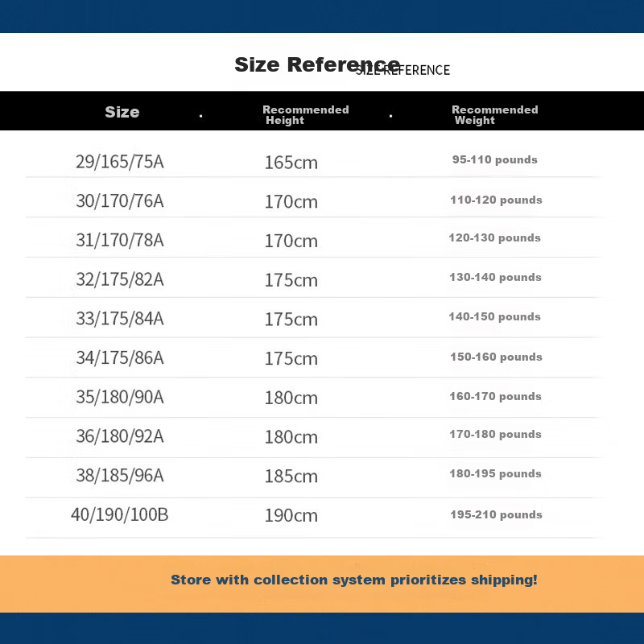Click the "Size" column header
The height and width of the screenshot is (644, 644).
tap(122, 112)
